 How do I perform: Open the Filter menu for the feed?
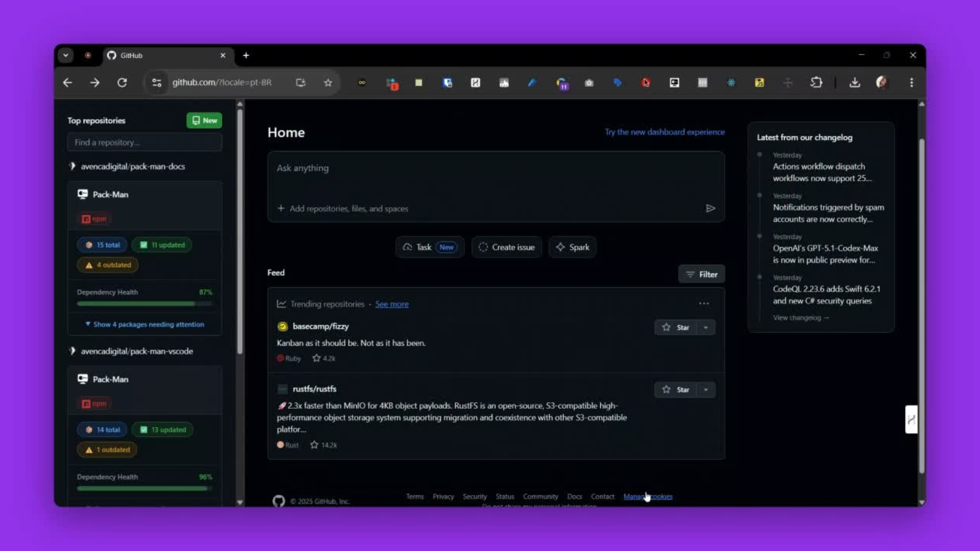pyautogui.click(x=701, y=274)
